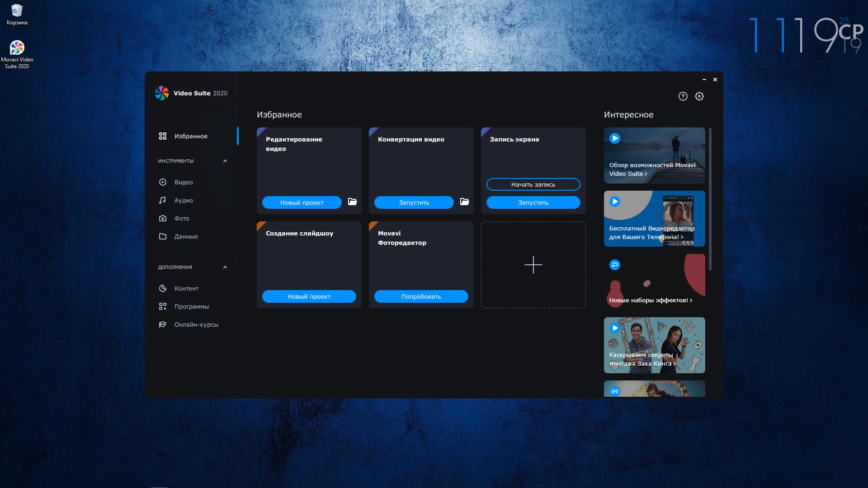
Task: Click Запустить in Запись экрана card
Action: pyautogui.click(x=533, y=202)
